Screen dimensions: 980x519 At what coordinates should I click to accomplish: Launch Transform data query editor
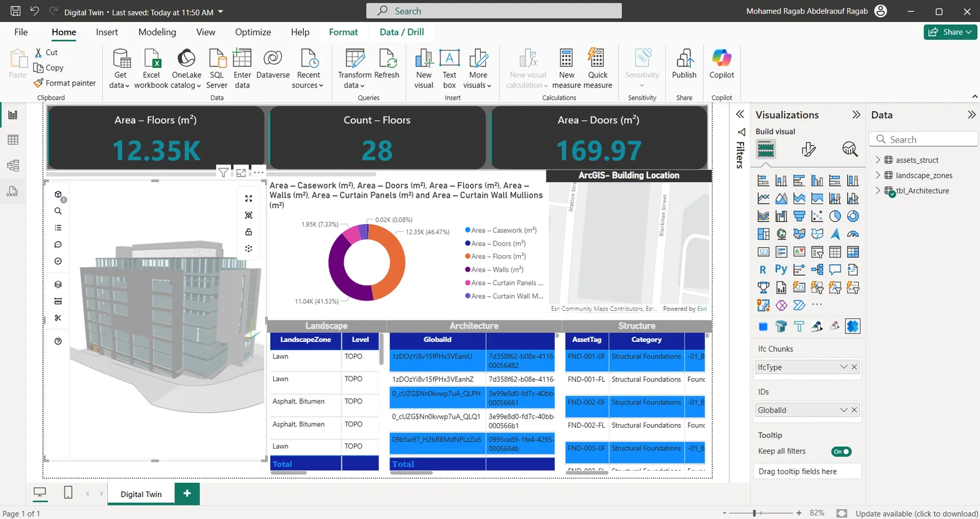tap(355, 69)
